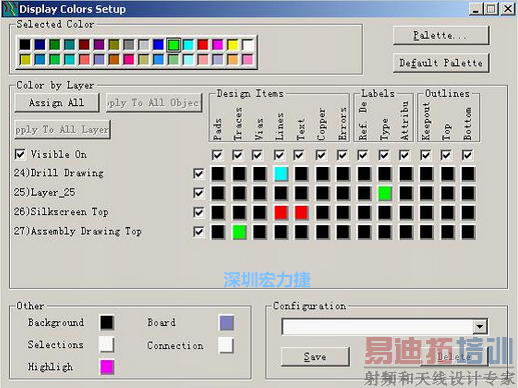
Task: Uncheck the Copper column visibility checkbox
Action: 321,155
